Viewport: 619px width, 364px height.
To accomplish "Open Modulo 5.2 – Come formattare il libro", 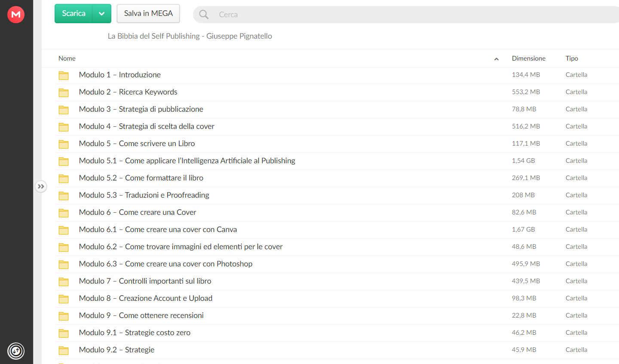I will pyautogui.click(x=141, y=178).
